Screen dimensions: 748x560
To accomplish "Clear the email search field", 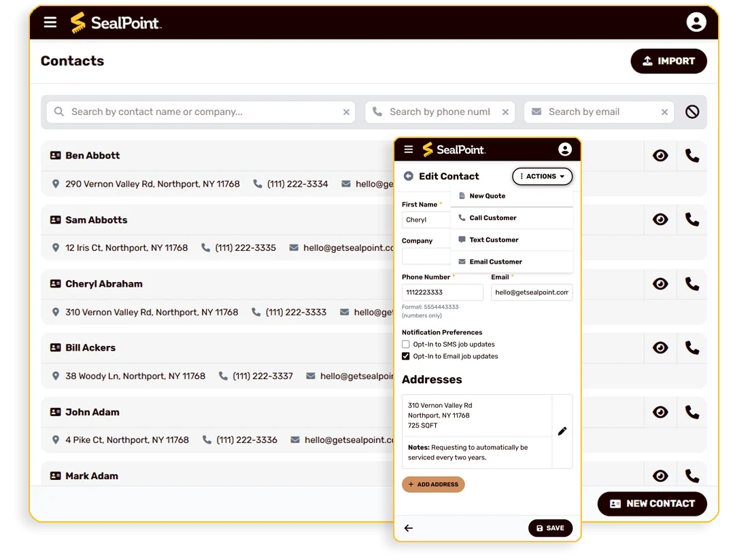I will click(x=664, y=112).
